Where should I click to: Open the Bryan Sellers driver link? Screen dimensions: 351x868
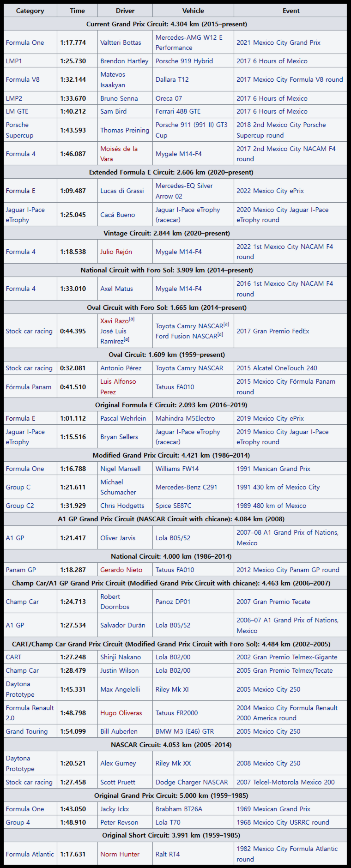119,437
